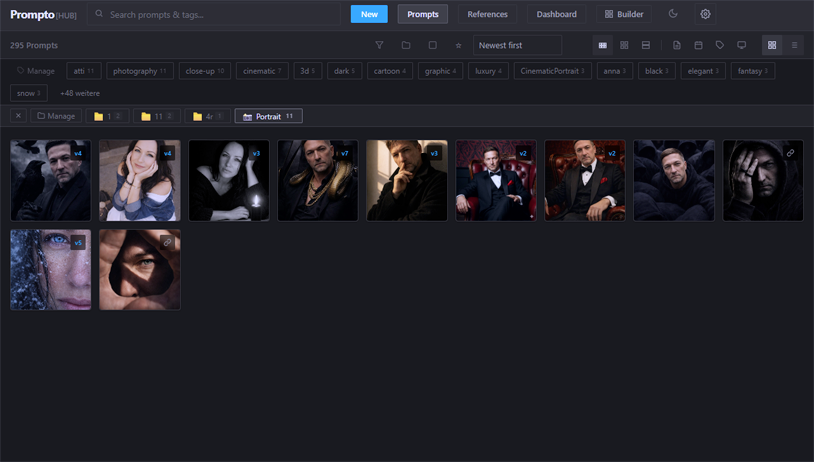Open the folder icon in the toolbar

406,45
